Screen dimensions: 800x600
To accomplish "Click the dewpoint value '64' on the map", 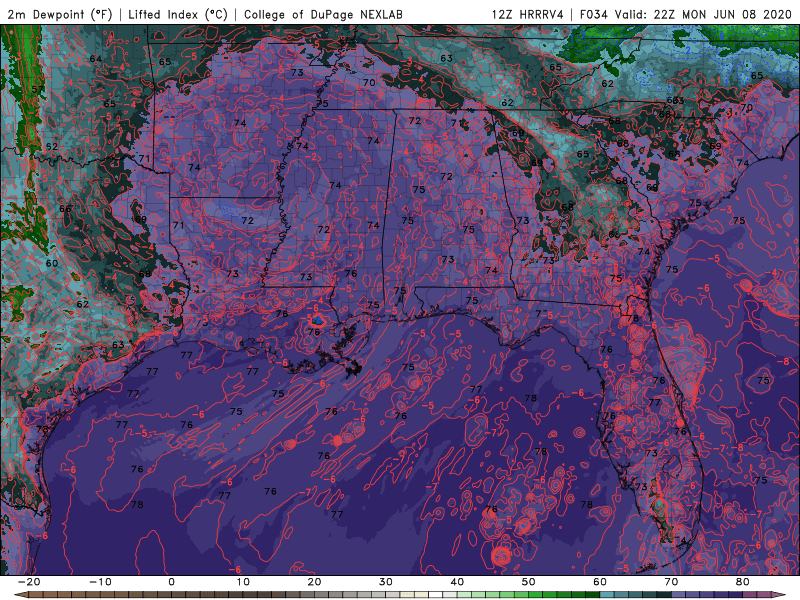I will coord(96,59).
